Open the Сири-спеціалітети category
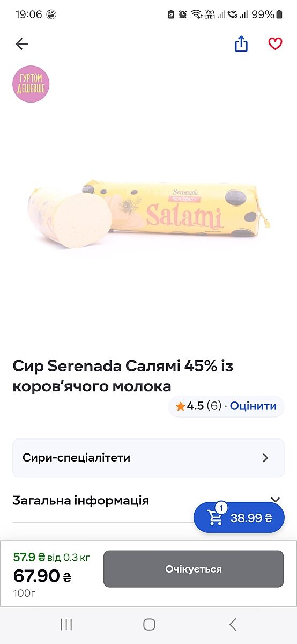The height and width of the screenshot is (644, 297). (x=148, y=458)
